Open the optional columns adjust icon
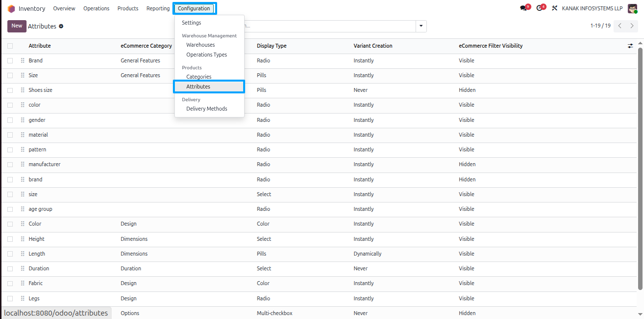Image resolution: width=644 pixels, height=319 pixels. [x=630, y=46]
